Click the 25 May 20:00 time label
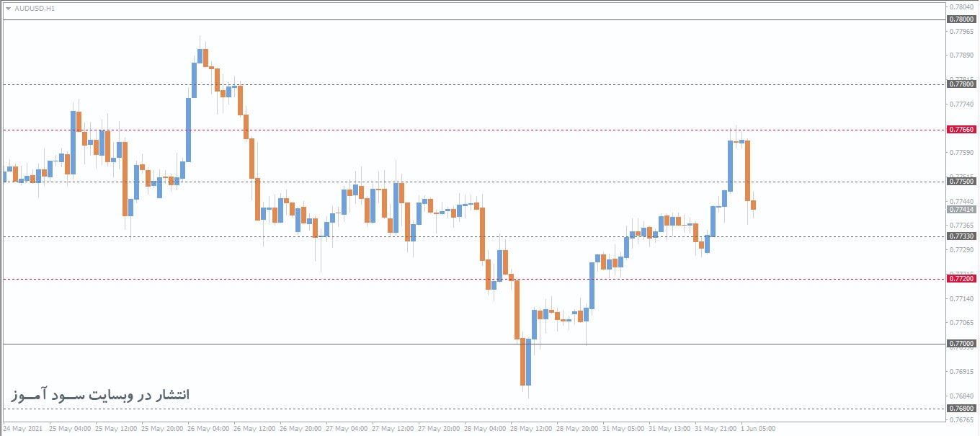Viewport: 980px width, 436px height. 162,428
